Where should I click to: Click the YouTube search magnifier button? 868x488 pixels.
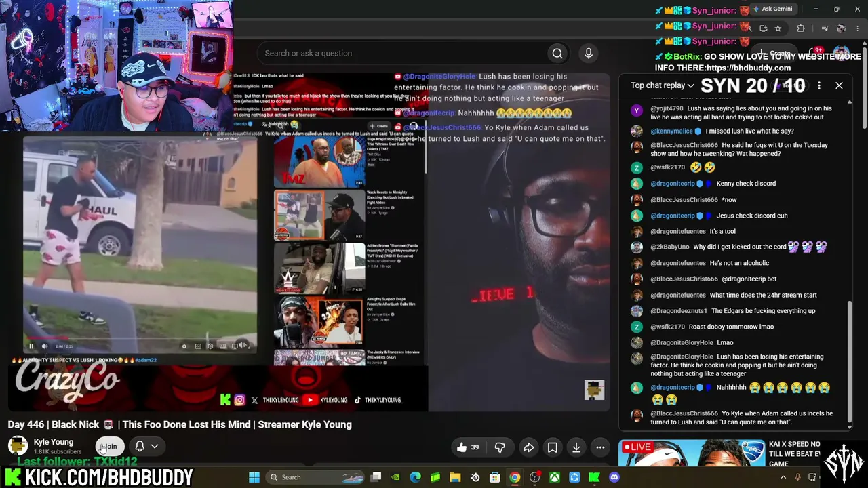[x=557, y=54]
